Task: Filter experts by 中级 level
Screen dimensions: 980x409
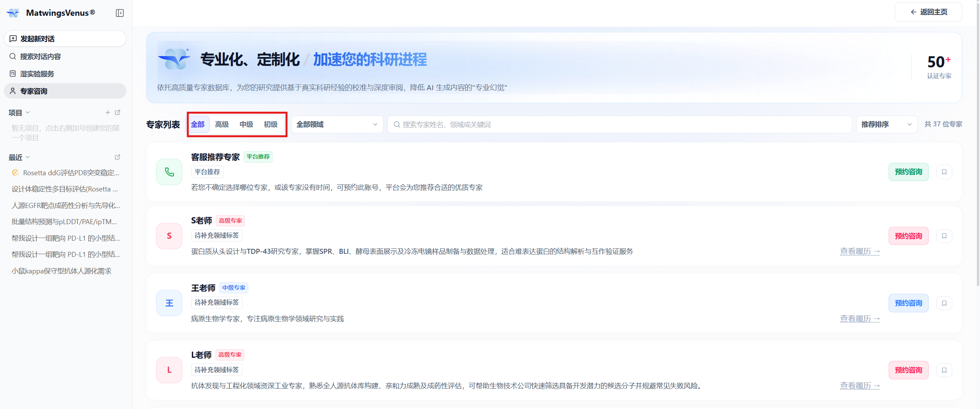Action: click(246, 124)
